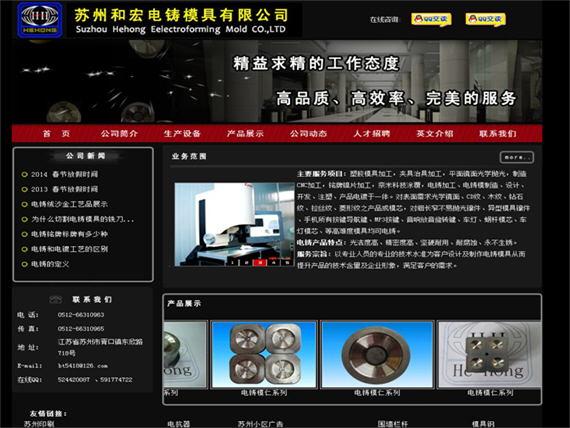Open the 首页 navigation menu item

click(56, 133)
